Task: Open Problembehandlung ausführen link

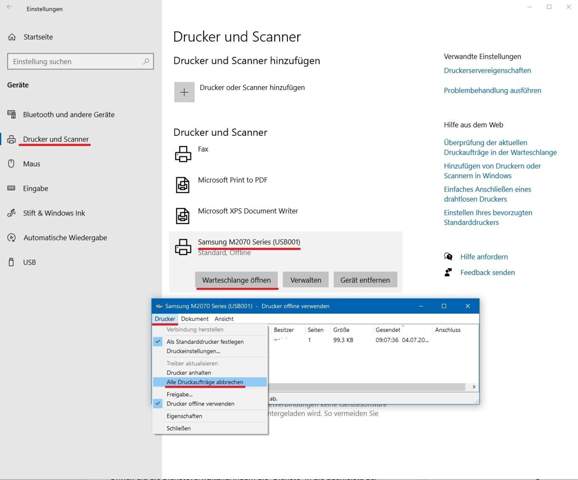Action: tap(492, 90)
